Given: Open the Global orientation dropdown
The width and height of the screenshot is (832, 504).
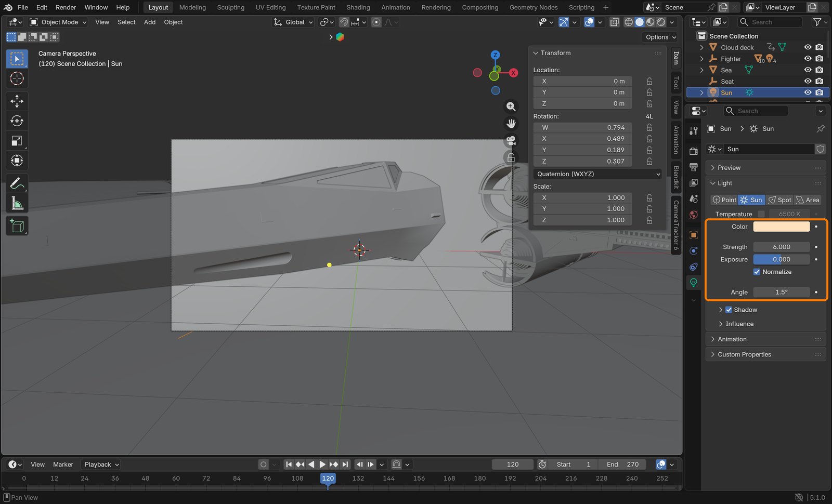Looking at the screenshot, I should click(293, 22).
